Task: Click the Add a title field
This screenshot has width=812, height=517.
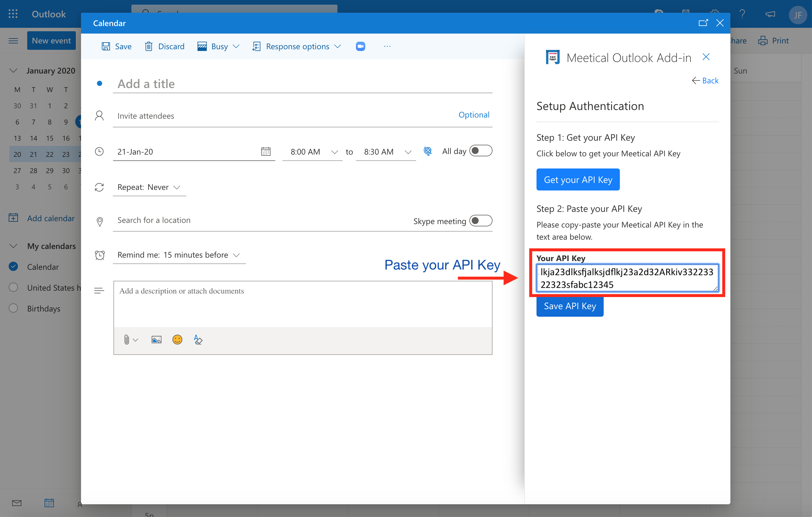Action: coord(302,84)
